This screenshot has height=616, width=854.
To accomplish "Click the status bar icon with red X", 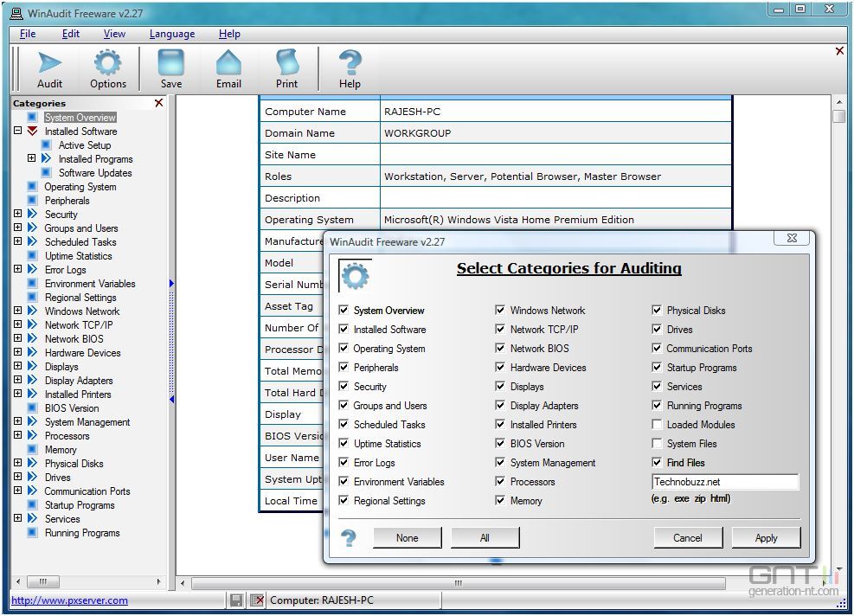I will [x=257, y=600].
